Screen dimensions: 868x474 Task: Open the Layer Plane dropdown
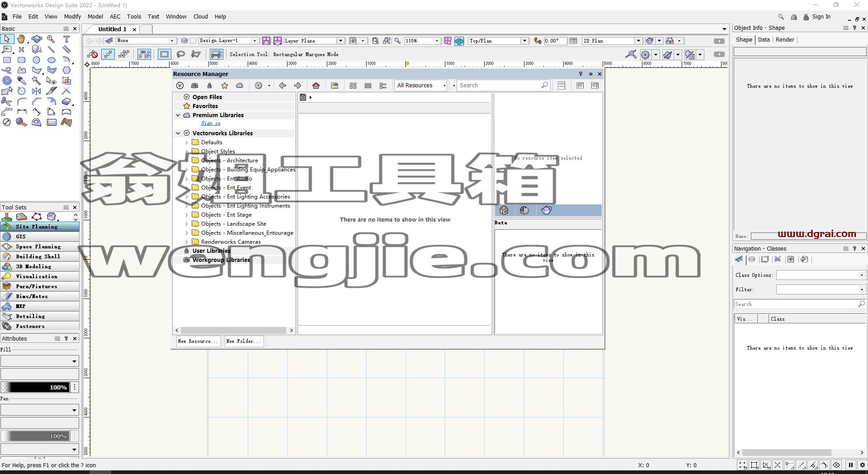(314, 41)
